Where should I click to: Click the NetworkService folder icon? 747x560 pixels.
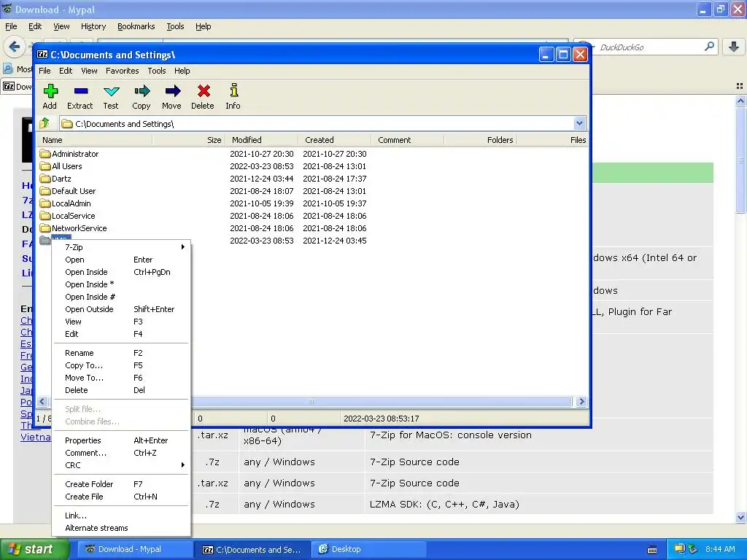(x=45, y=227)
